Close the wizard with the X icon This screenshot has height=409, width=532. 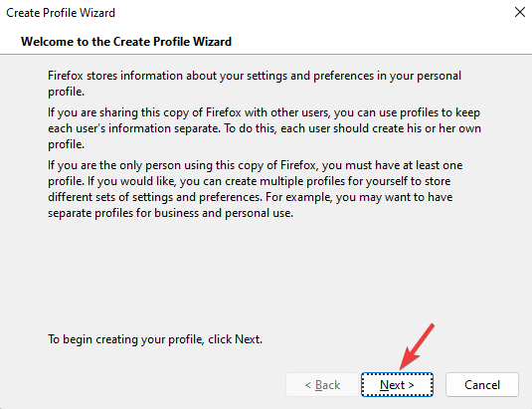(x=520, y=12)
